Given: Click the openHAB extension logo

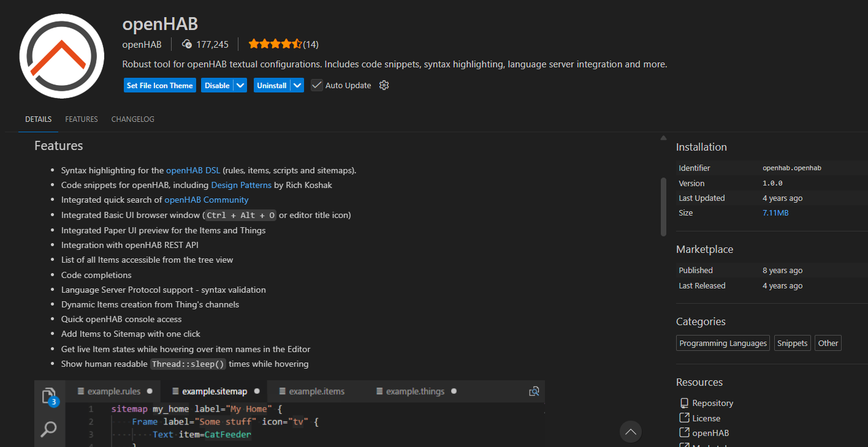Looking at the screenshot, I should [x=62, y=56].
